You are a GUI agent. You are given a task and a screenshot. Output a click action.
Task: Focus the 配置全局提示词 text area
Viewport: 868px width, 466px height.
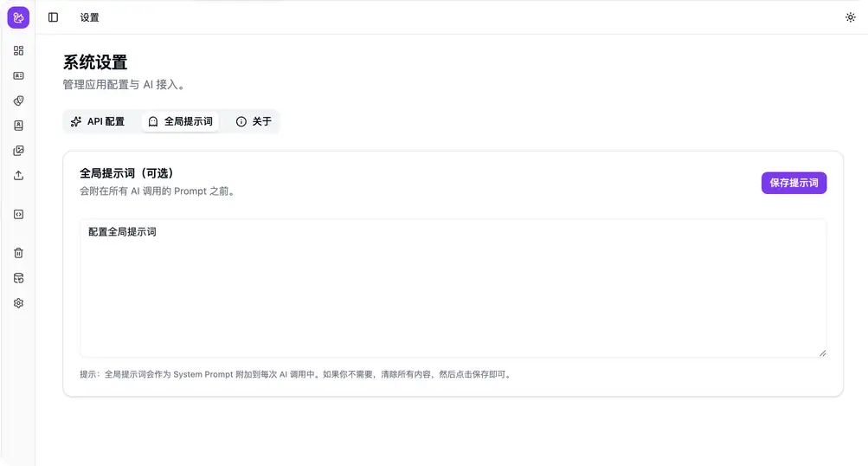click(x=453, y=288)
